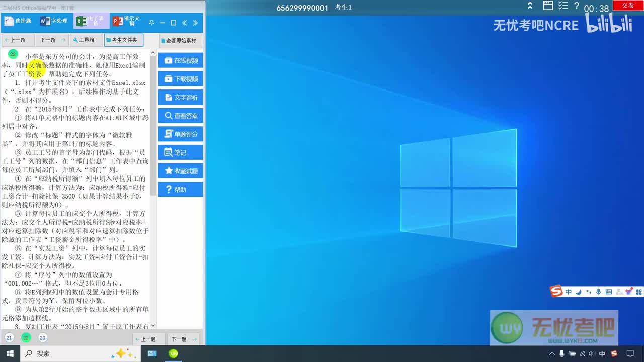Pin the exam panel with pushpin icon
The image size is (644, 362).
pos(151,23)
